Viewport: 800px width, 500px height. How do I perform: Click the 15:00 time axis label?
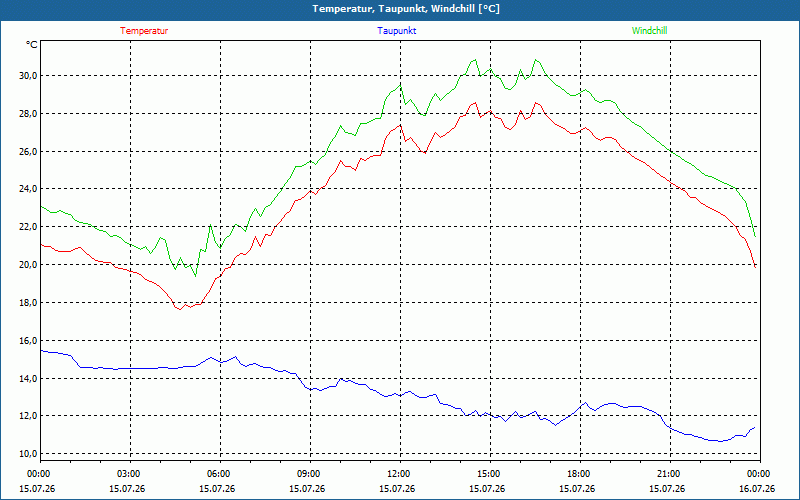[488, 474]
